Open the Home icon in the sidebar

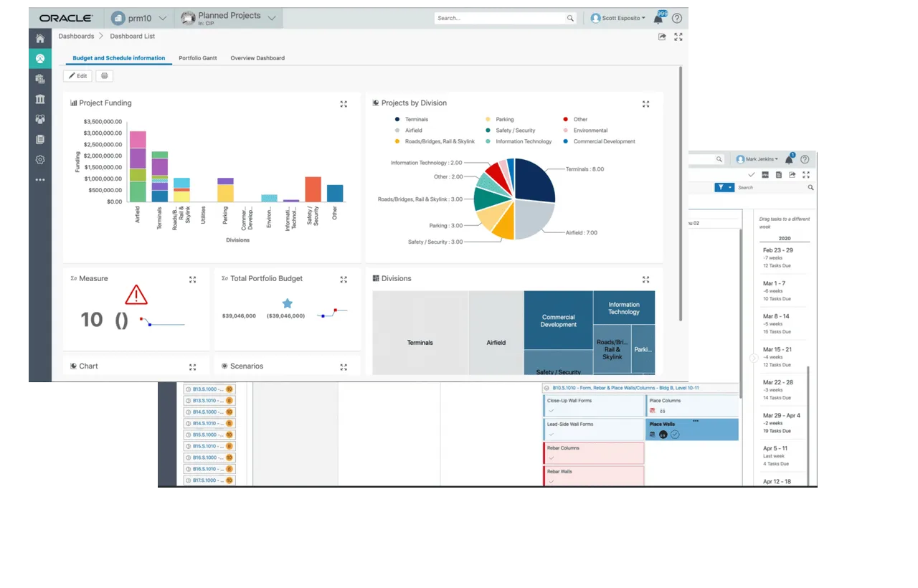click(39, 38)
